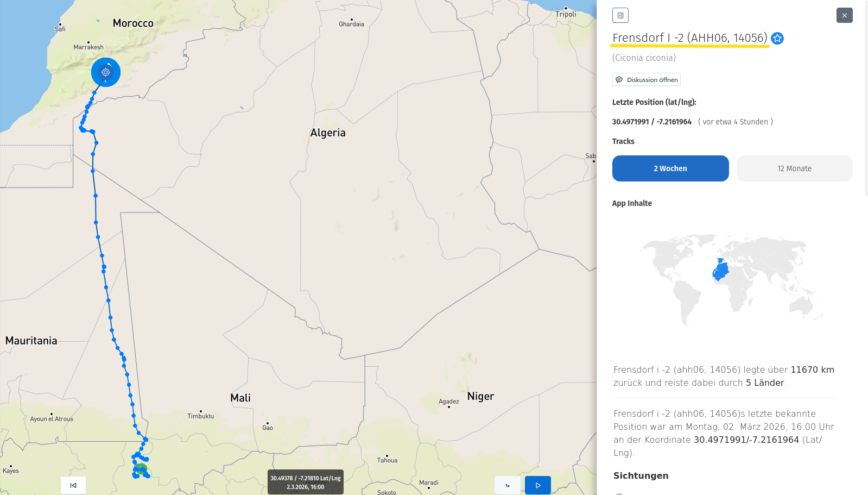Skip to start of track
This screenshot has width=868, height=495.
coord(73,485)
